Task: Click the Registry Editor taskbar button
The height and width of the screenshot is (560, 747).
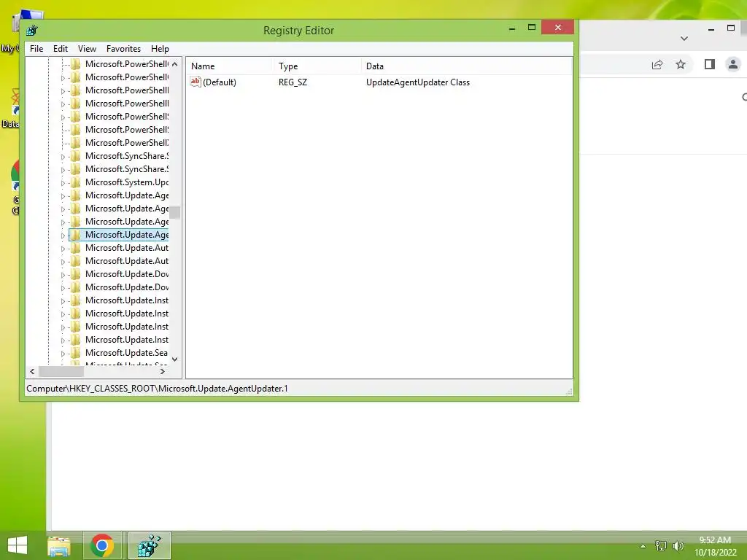Action: pyautogui.click(x=149, y=545)
